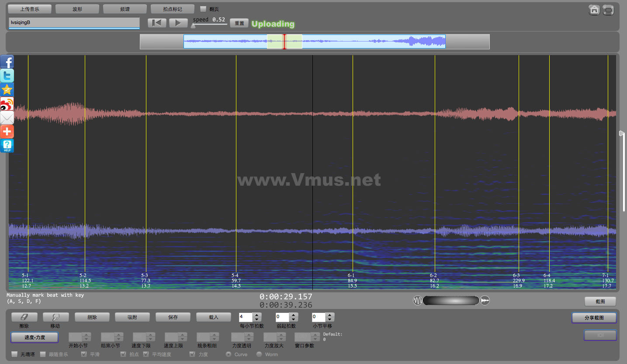Toggle the 平滑 smoothing checkbox

click(x=84, y=354)
